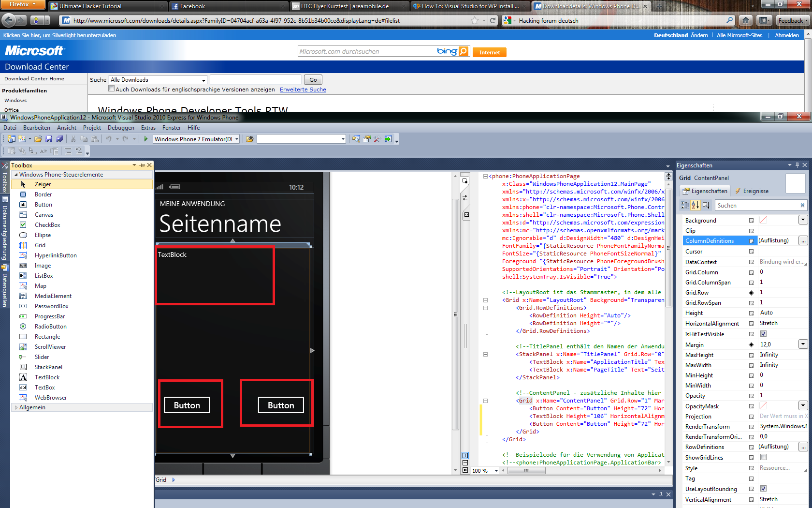
Task: Pin the Toolbox panel
Action: 142,165
